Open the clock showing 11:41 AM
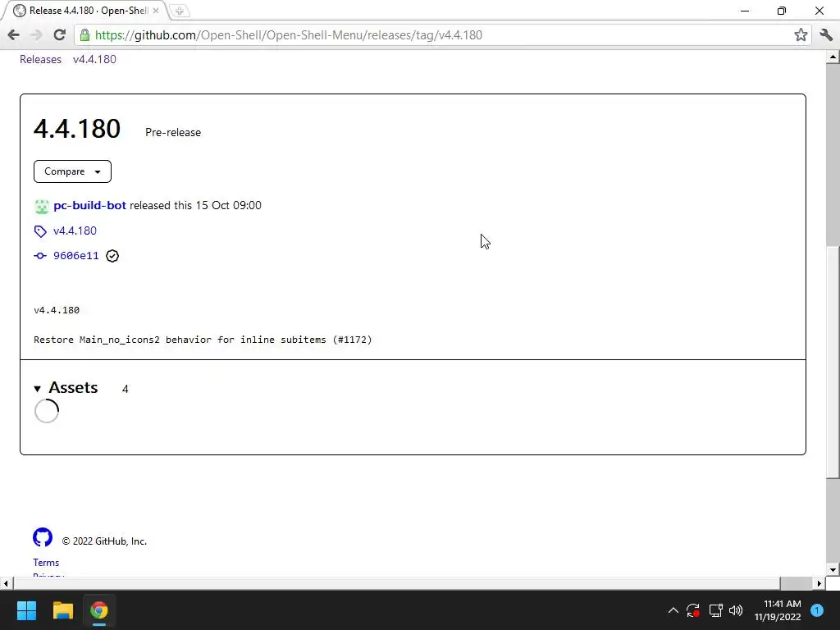Viewport: 840px width, 630px height. 778,610
